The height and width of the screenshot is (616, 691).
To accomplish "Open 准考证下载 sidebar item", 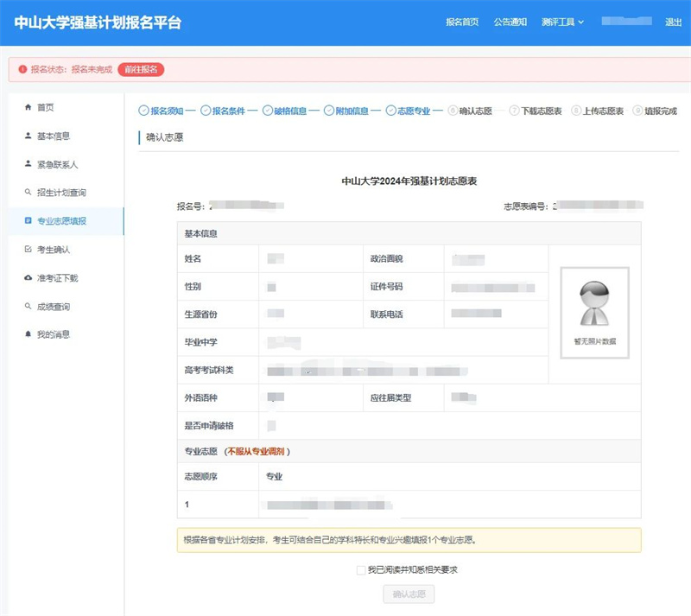I will point(57,278).
